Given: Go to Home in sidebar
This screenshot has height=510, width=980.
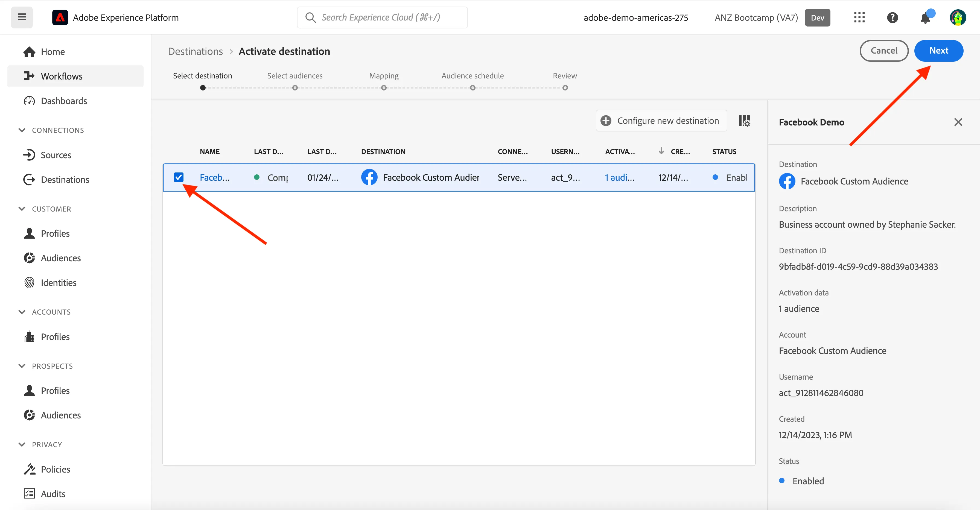Looking at the screenshot, I should [75, 52].
